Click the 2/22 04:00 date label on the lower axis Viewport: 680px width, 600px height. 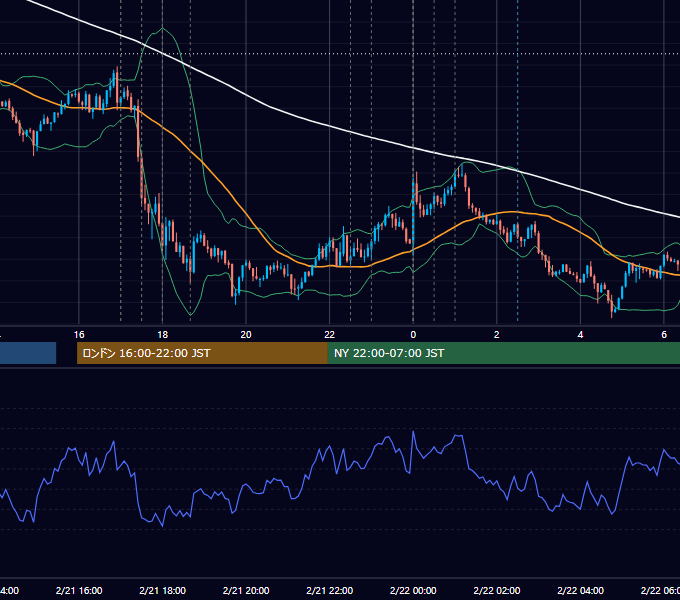tap(580, 590)
